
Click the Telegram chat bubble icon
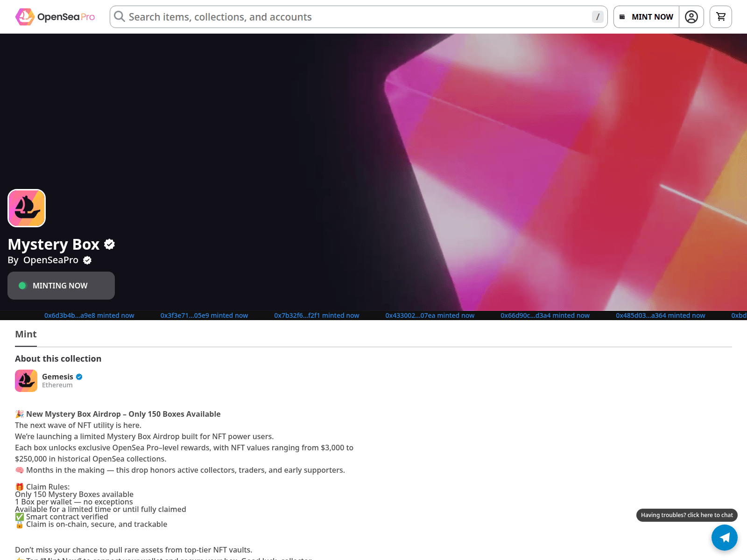pos(724,538)
